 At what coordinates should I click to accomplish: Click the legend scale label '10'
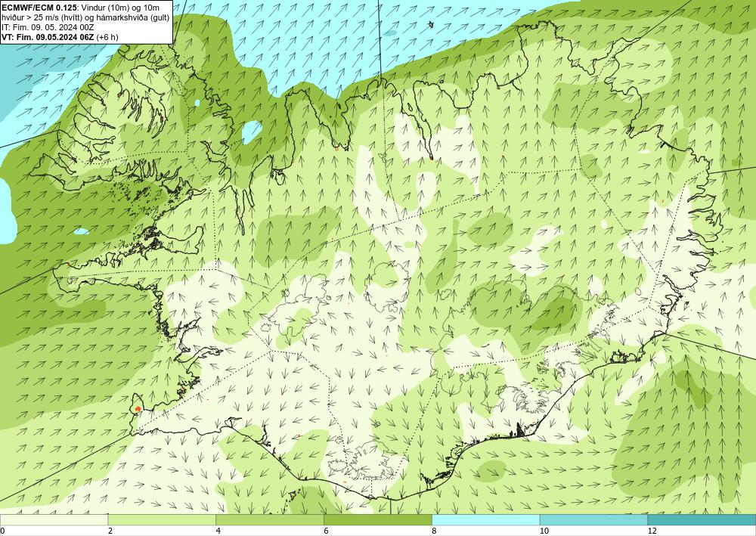point(544,531)
